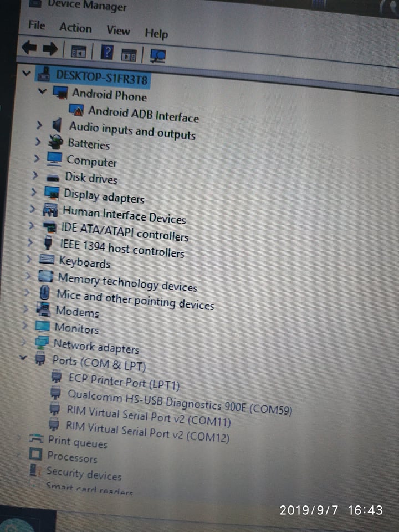The width and height of the screenshot is (399, 532).
Task: Click the Android ADB Interface warning icon
Action: point(76,110)
